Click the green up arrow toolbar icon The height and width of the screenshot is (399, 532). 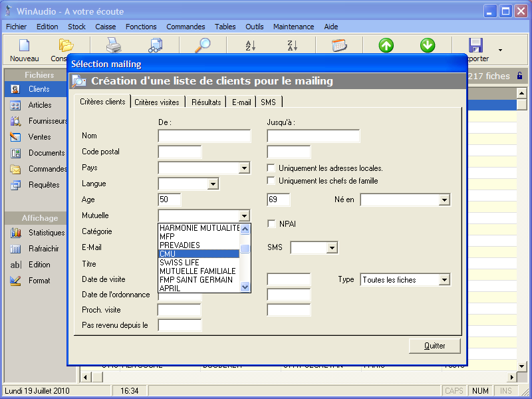pos(386,45)
